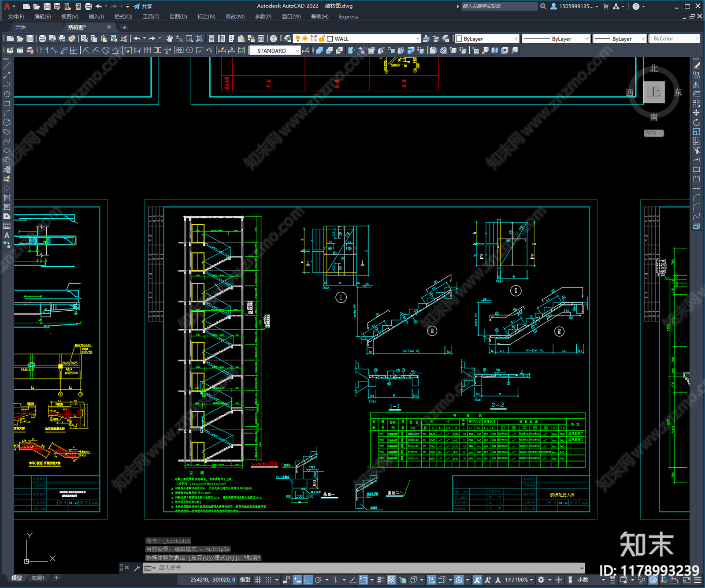Screen dimensions: 705x588
Task: Expand the annotation scale 1:1 / 100% dropdown
Action: click(519, 580)
